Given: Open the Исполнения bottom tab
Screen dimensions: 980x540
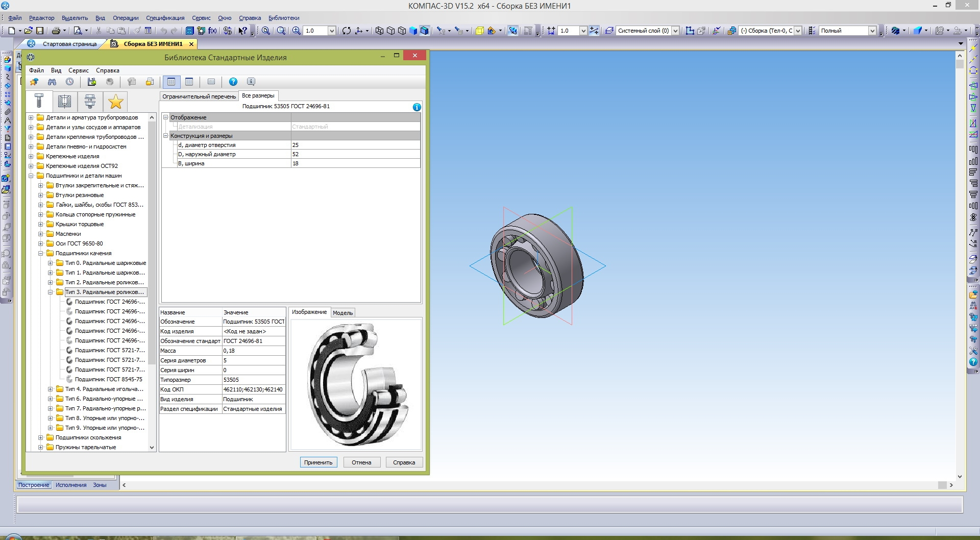Looking at the screenshot, I should pyautogui.click(x=71, y=485).
